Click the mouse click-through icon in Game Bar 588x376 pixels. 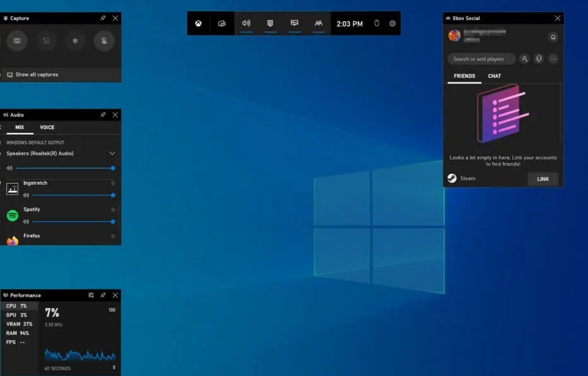[x=376, y=23]
